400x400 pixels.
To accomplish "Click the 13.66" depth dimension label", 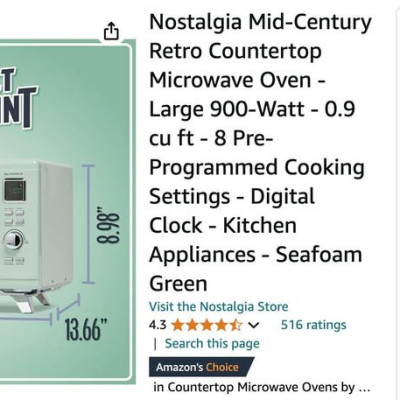I will [86, 330].
